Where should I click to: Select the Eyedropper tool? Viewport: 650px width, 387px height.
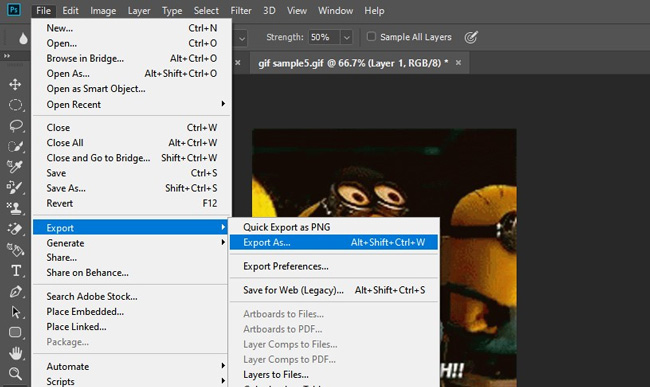15,167
